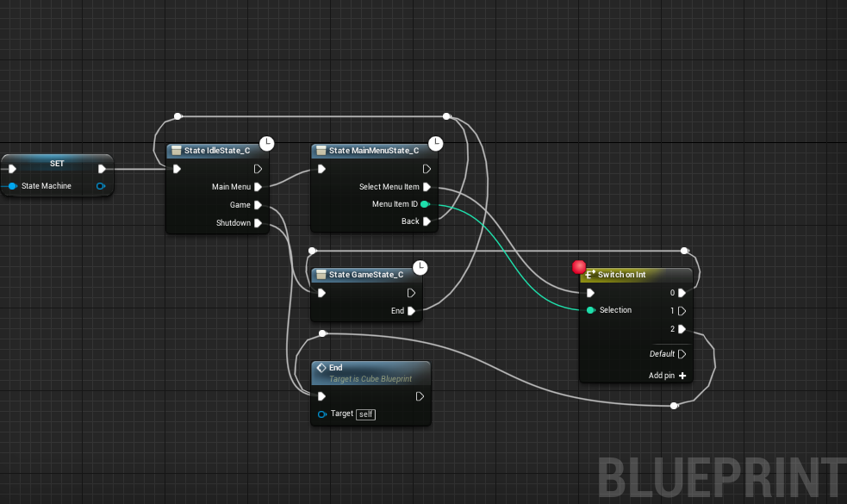Click the State IdleState_C output execution pin
This screenshot has height=504, width=847.
click(x=258, y=169)
